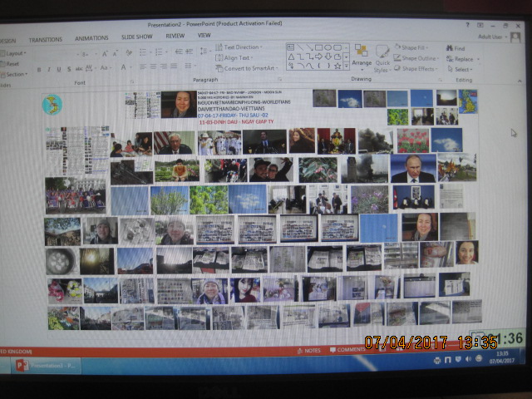Open Align Text menu
The image size is (532, 399).
[234, 57]
